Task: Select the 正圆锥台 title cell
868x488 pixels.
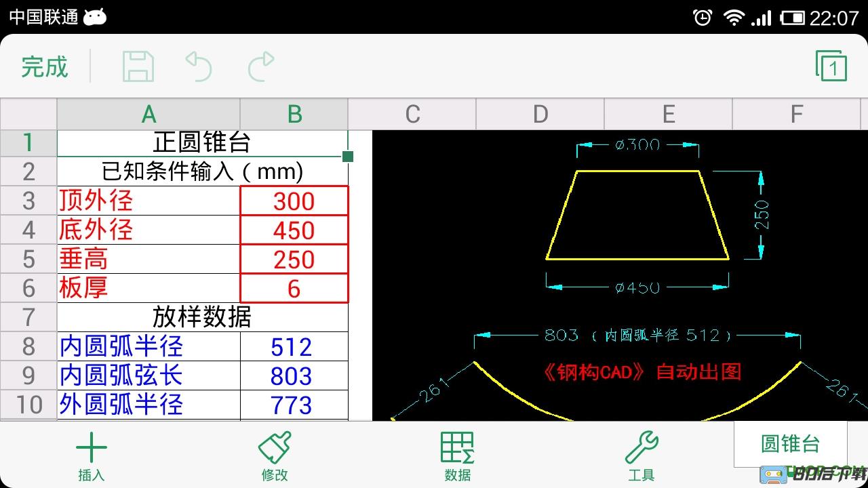Action: click(202, 143)
